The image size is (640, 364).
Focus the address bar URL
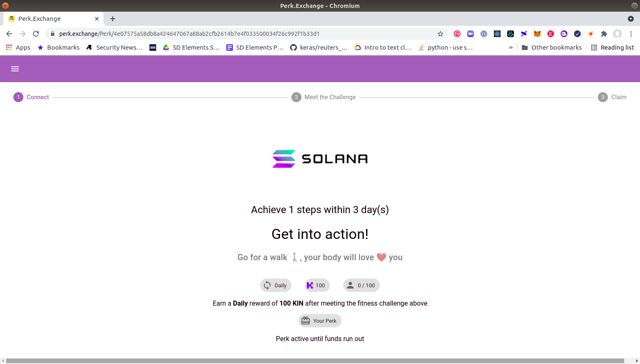pyautogui.click(x=246, y=34)
